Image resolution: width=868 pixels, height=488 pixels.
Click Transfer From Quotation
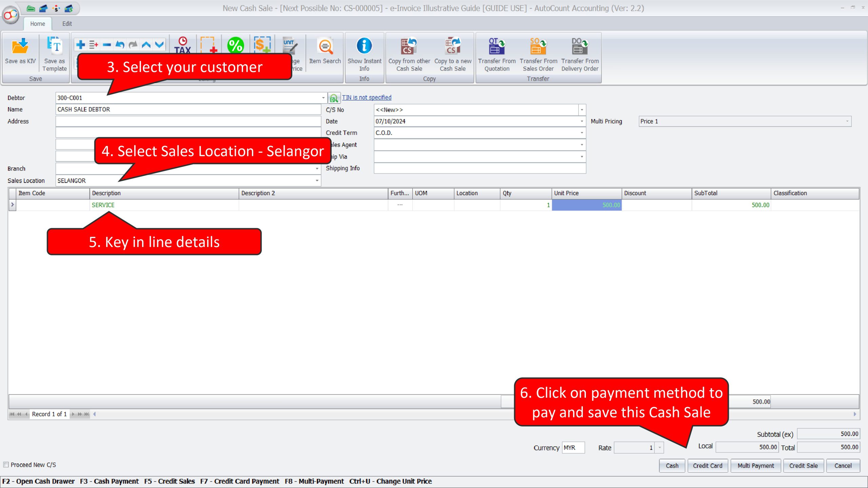coord(497,54)
